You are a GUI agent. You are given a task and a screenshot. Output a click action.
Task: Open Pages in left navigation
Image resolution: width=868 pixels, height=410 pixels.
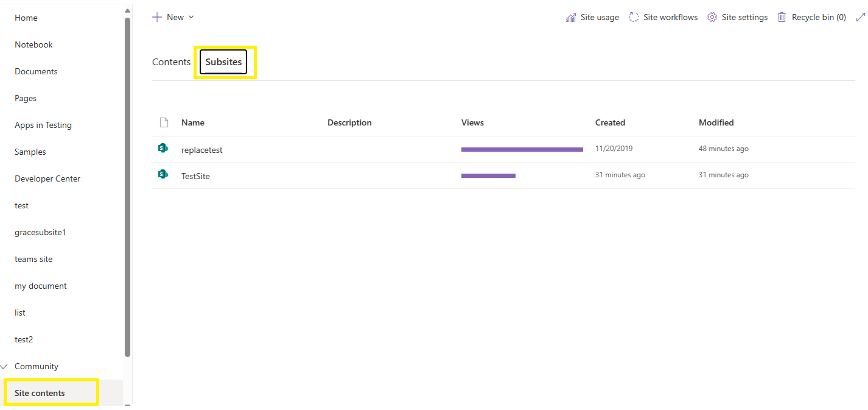[26, 98]
